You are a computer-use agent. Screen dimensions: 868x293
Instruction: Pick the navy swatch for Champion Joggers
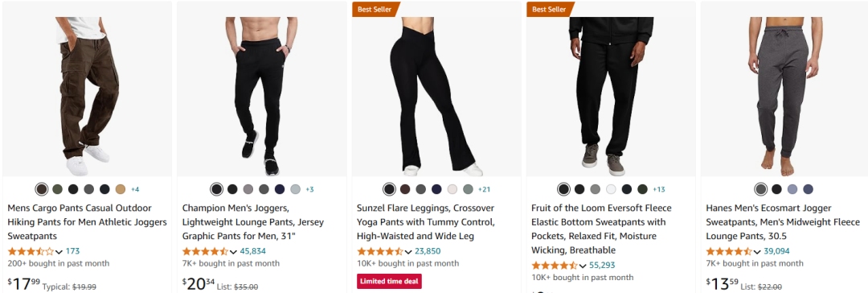(280, 189)
